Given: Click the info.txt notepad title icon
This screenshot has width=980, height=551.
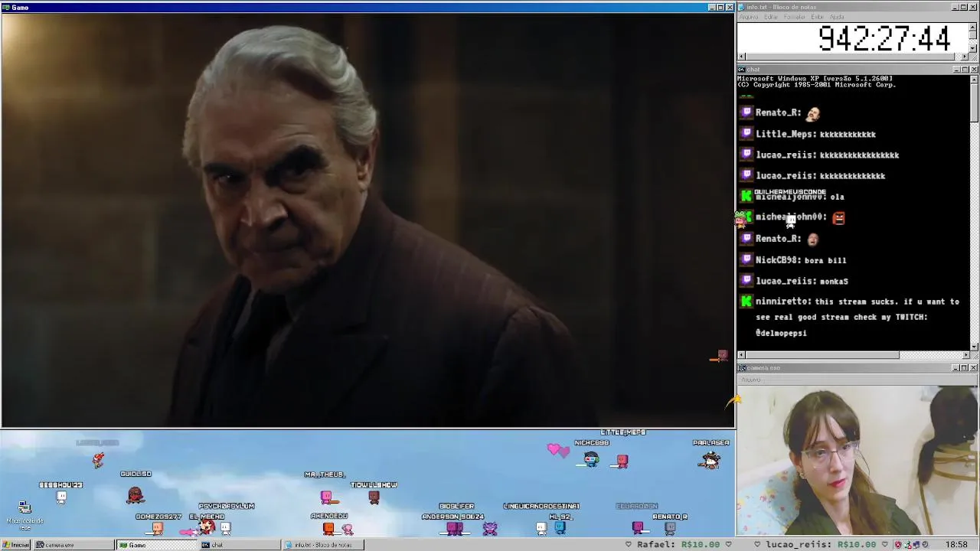Looking at the screenshot, I should (x=741, y=7).
